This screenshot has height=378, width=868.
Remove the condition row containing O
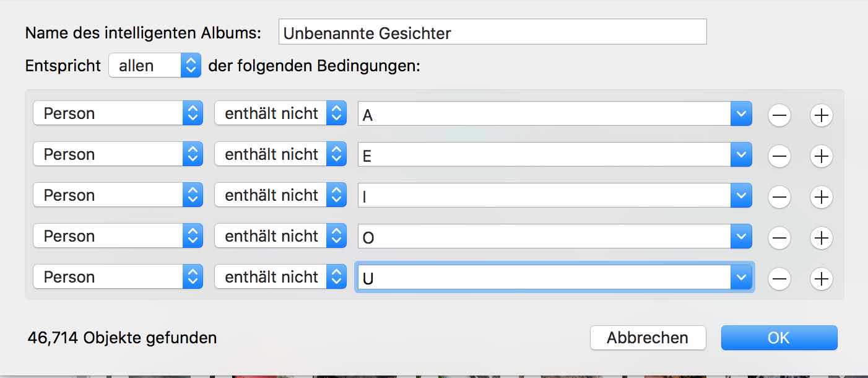coord(779,238)
